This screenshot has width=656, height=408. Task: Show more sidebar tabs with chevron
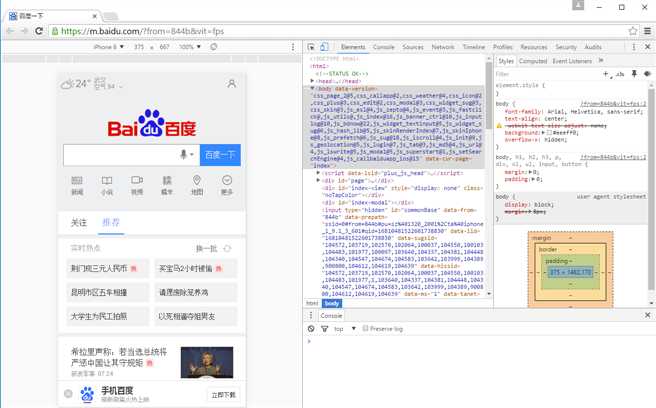tap(601, 61)
